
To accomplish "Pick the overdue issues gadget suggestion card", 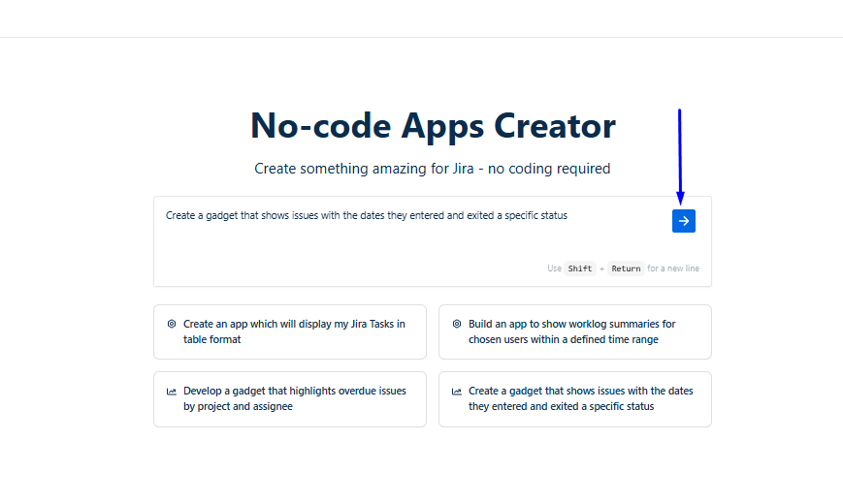I will click(289, 398).
